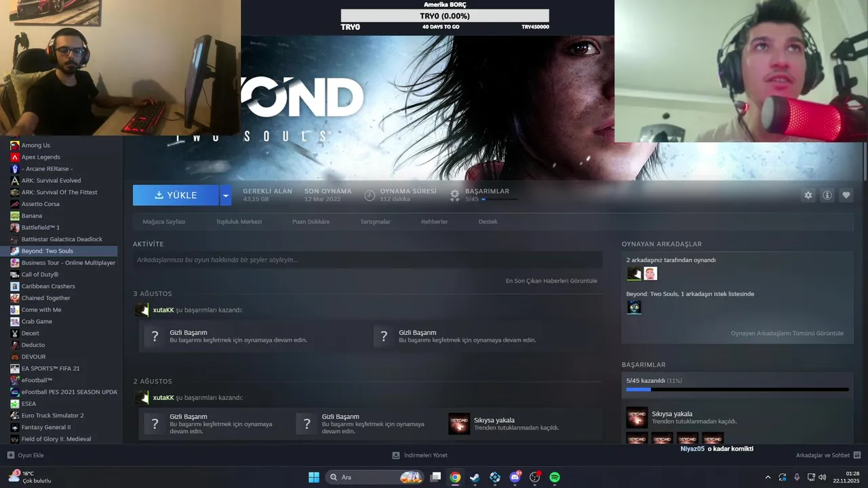The image size is (868, 488).
Task: Open the game info icon
Action: [x=827, y=195]
